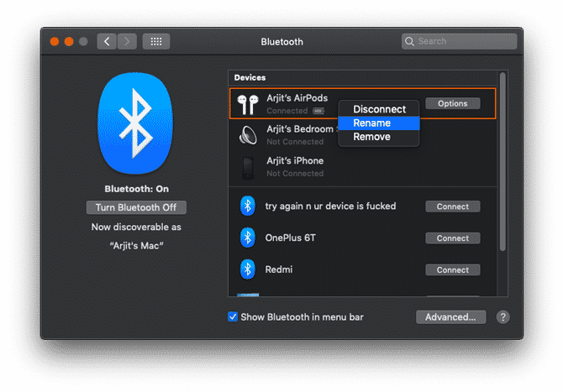The height and width of the screenshot is (392, 563).
Task: Click the AirPods battery indicator
Action: [318, 111]
